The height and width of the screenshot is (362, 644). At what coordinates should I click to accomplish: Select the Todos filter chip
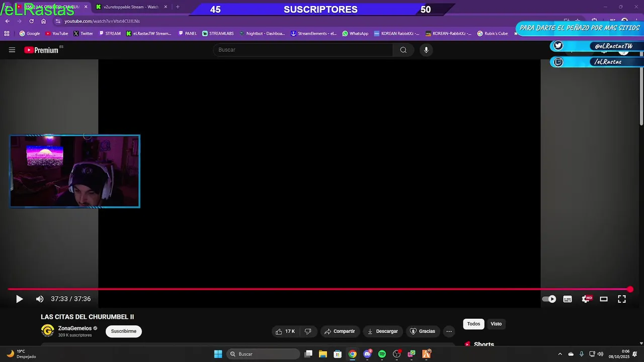coord(473,324)
